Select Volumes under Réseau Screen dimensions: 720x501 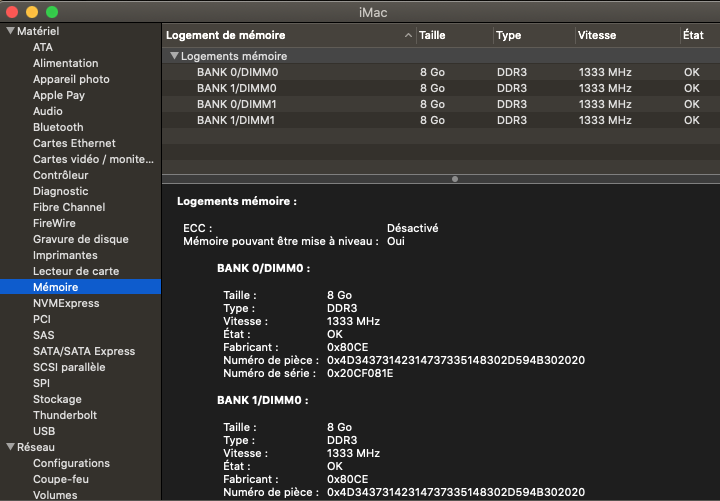coord(55,495)
